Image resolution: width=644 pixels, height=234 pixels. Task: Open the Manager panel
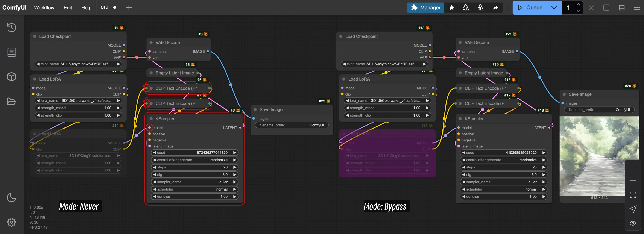point(425,7)
